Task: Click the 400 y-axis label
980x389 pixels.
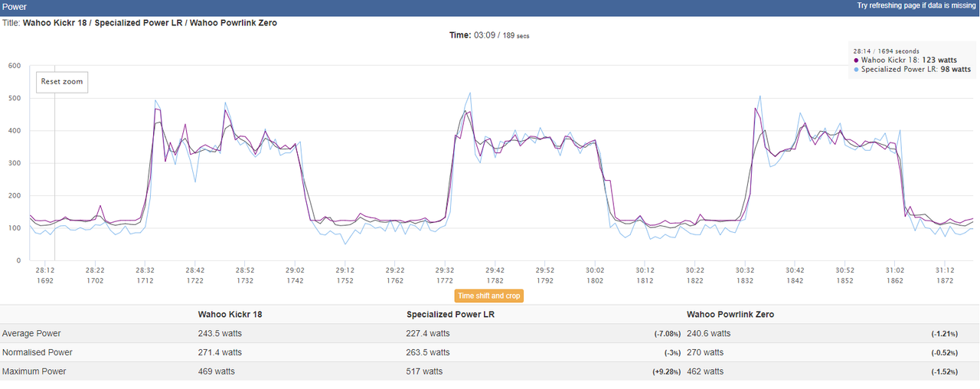Action: [14, 131]
